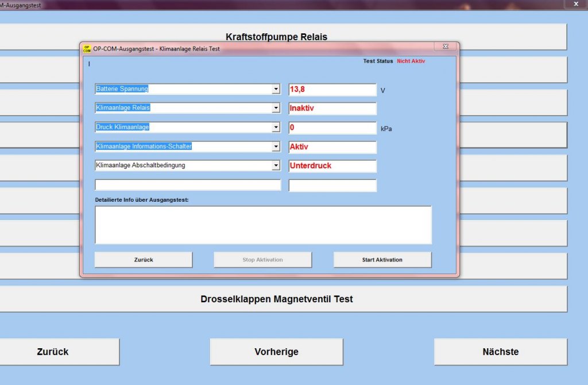Click the Klimaanlage Informations-Schalter combo box text

coord(144,146)
